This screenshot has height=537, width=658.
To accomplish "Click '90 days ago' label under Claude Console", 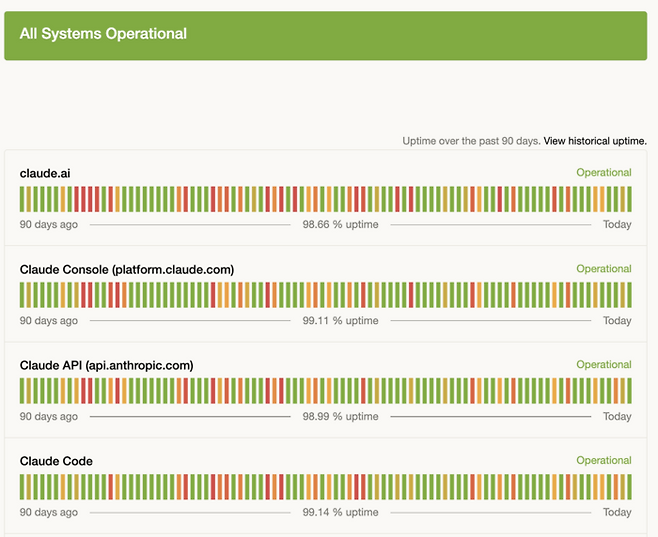I will coord(49,321).
